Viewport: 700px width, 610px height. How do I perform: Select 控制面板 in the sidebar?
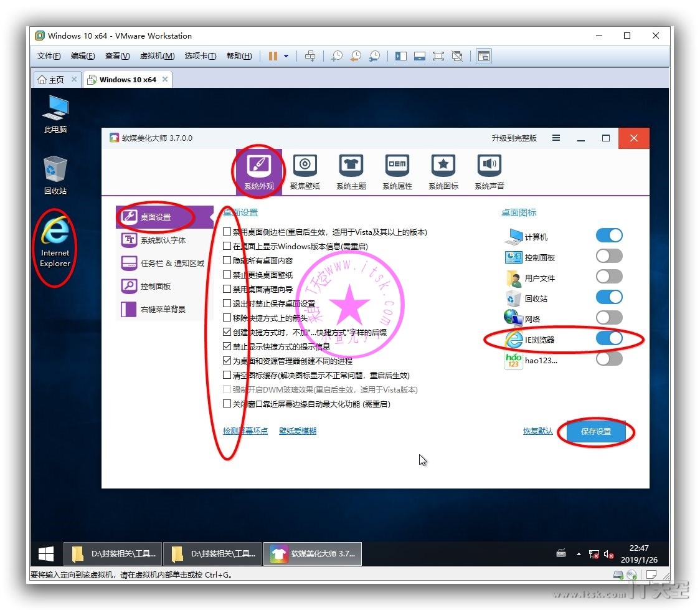[164, 286]
